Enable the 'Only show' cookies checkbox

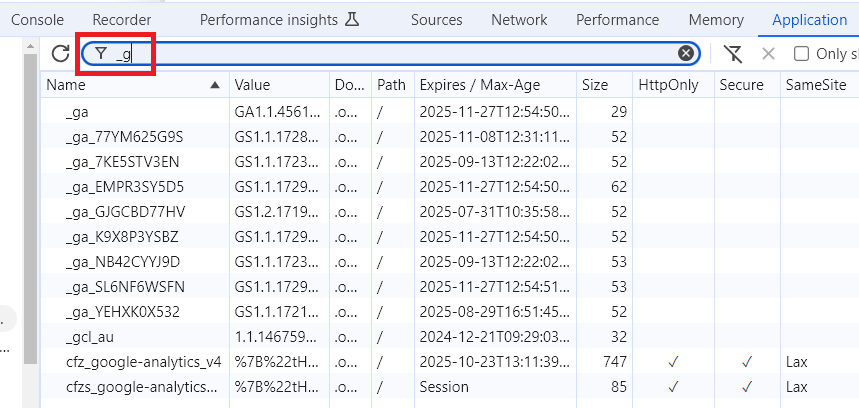801,54
